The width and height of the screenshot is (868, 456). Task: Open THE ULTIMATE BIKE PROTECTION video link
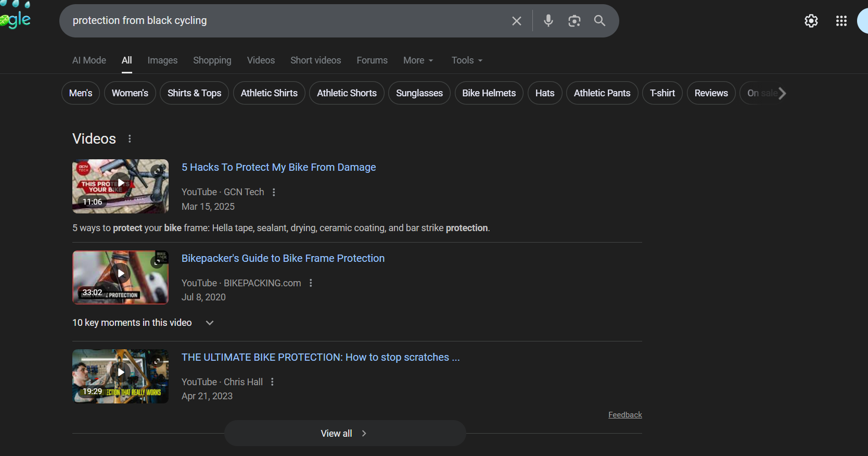[x=321, y=357]
